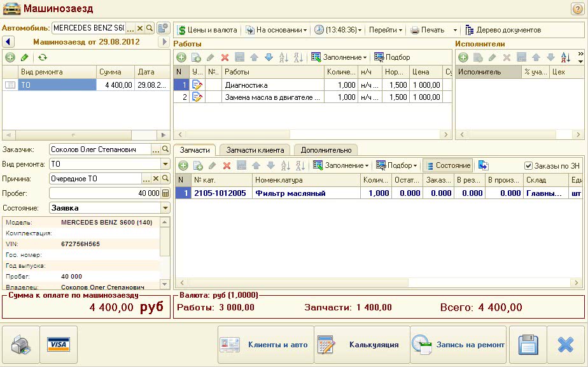Search customer with magnifier in Заказчик field

click(165, 149)
